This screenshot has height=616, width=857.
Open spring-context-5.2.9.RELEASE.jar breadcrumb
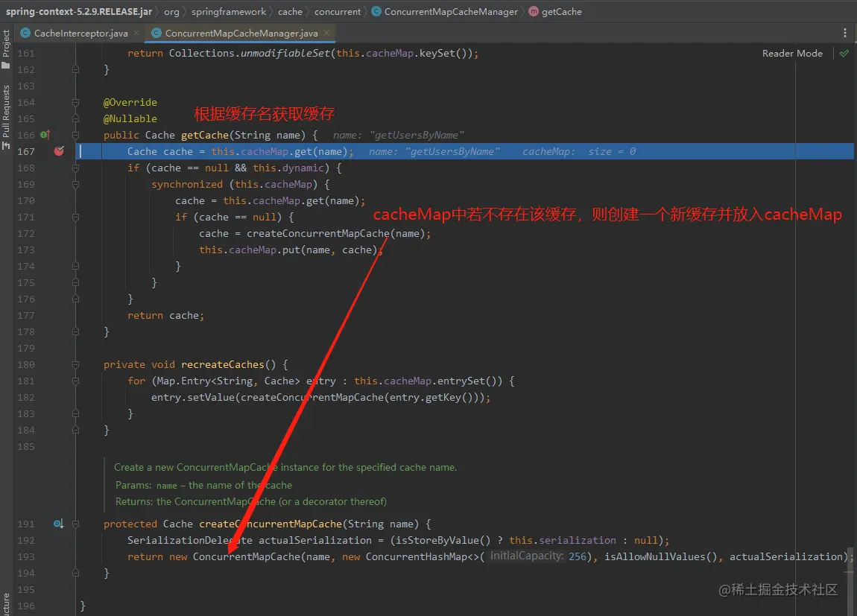point(79,11)
